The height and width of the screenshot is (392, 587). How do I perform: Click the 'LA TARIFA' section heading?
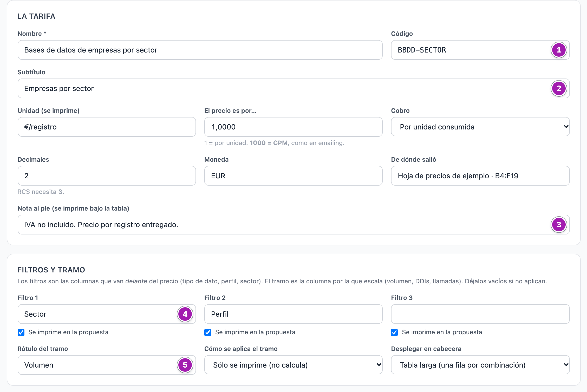[36, 16]
